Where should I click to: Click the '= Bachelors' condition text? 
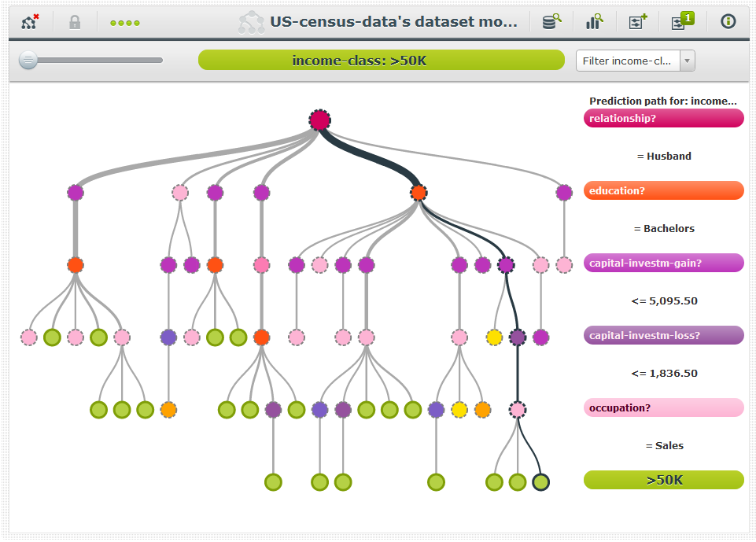click(664, 229)
